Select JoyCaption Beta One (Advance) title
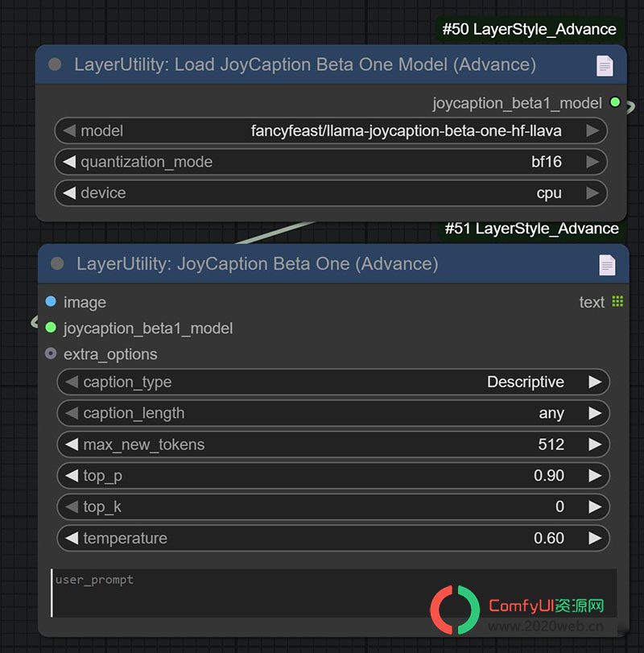Screen dimensions: 644x653 (258, 264)
